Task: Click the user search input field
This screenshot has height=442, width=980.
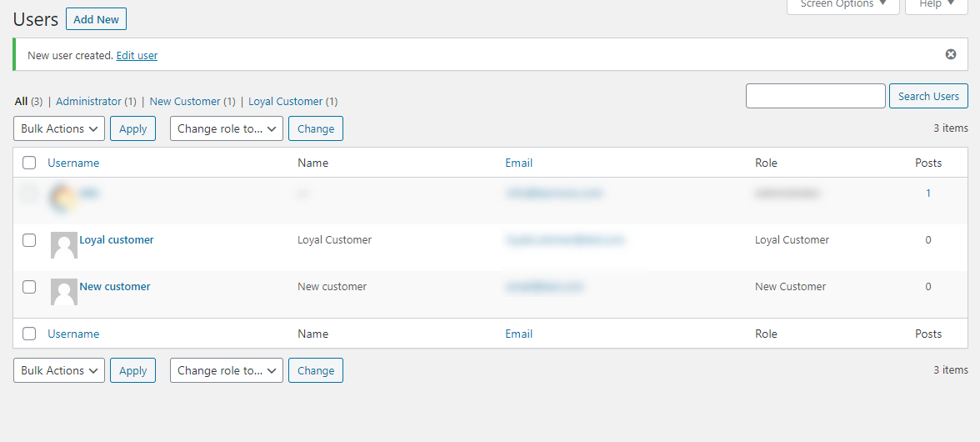Action: coord(815,96)
